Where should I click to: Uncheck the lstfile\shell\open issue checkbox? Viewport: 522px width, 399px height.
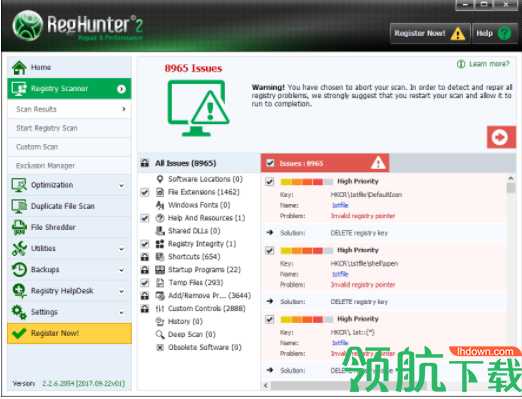click(269, 250)
